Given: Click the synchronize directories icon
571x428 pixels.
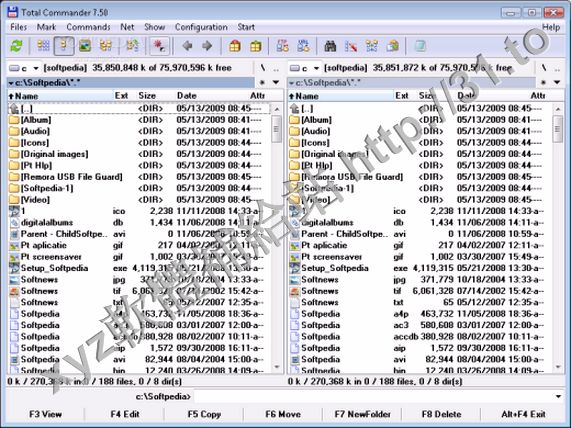Looking at the screenshot, I should coord(372,46).
